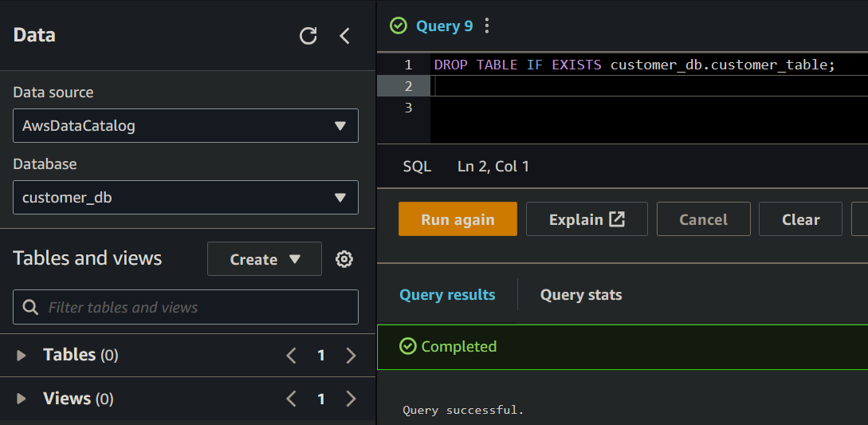Open Tables and views settings gear
Image resolution: width=868 pixels, height=425 pixels.
click(x=344, y=259)
